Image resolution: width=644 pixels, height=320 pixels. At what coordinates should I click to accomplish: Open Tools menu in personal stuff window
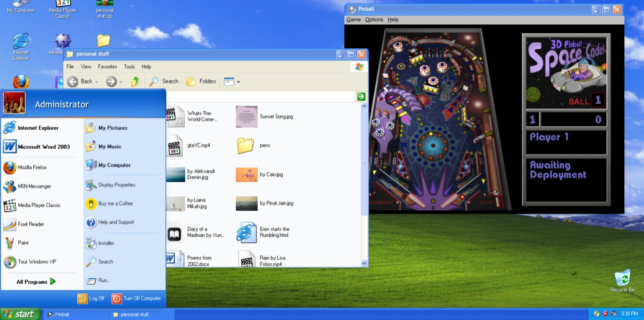(x=130, y=67)
